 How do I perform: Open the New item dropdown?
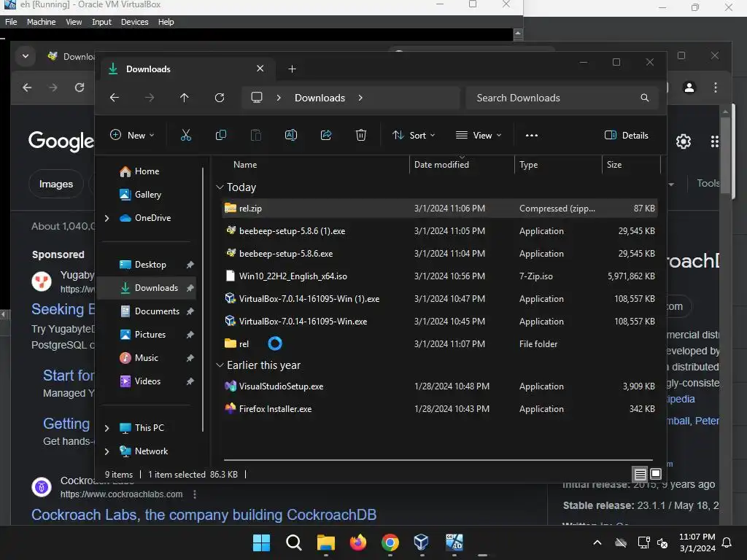coord(132,135)
